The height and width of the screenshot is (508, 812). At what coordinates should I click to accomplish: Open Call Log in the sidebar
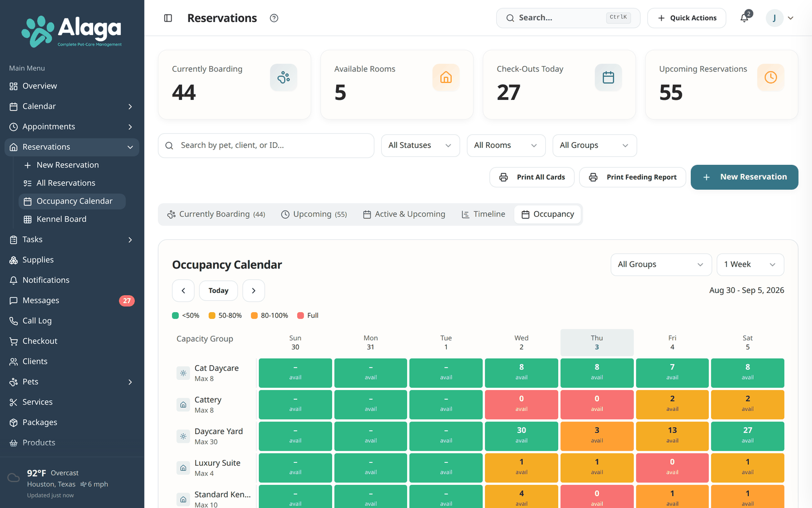pos(72,321)
